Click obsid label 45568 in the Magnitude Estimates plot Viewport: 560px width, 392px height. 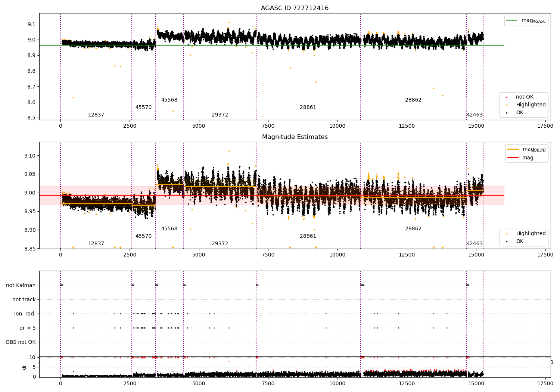click(169, 229)
